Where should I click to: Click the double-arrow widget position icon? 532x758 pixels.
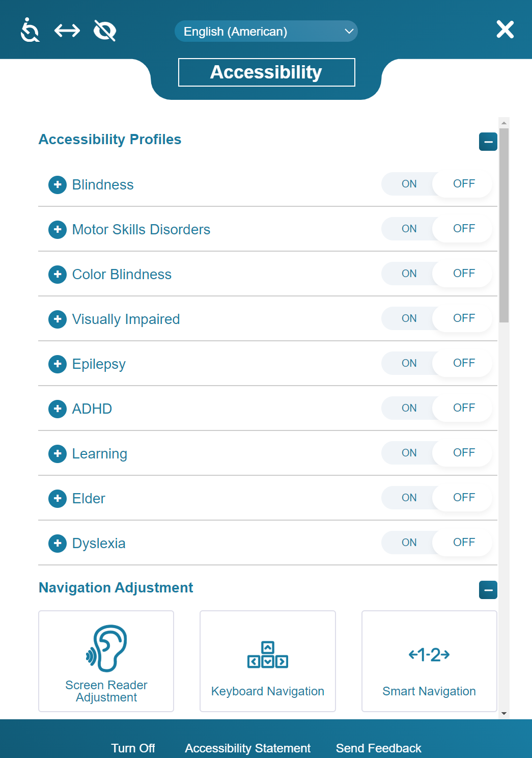pyautogui.click(x=67, y=31)
